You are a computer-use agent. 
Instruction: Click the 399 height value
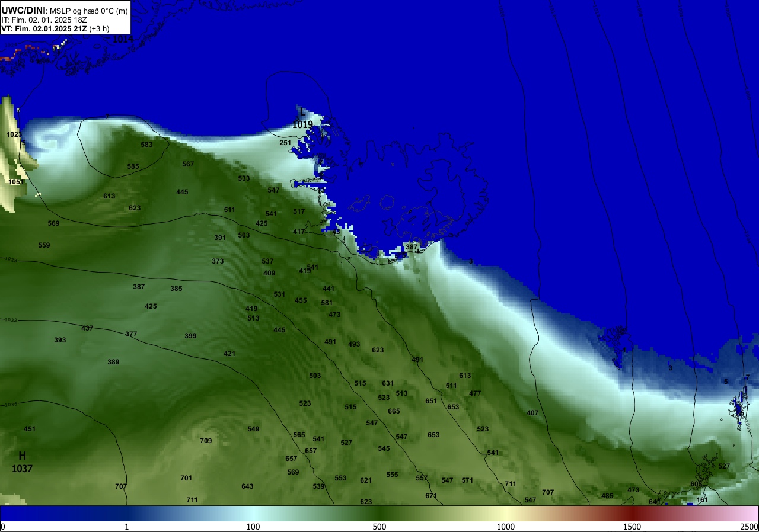(190, 336)
